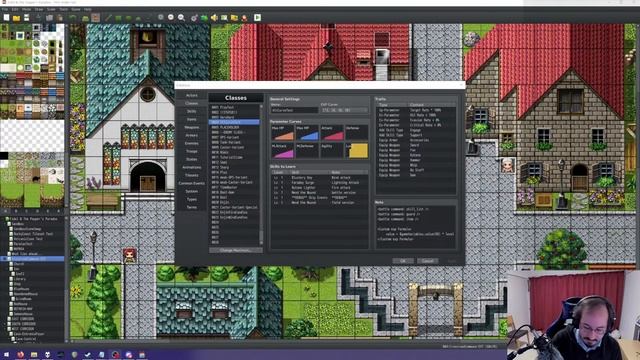Select the Shadow Pen tool
This screenshot has width=640, height=360.
148,18
